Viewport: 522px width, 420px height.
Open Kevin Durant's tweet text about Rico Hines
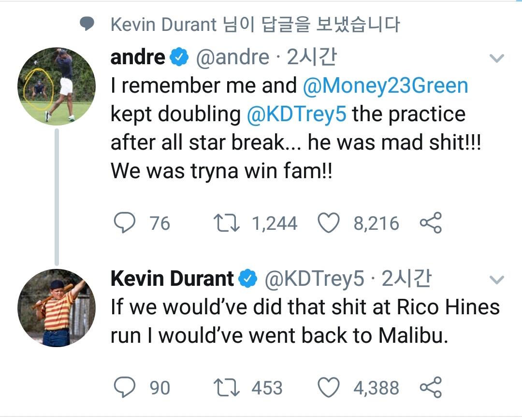[304, 322]
